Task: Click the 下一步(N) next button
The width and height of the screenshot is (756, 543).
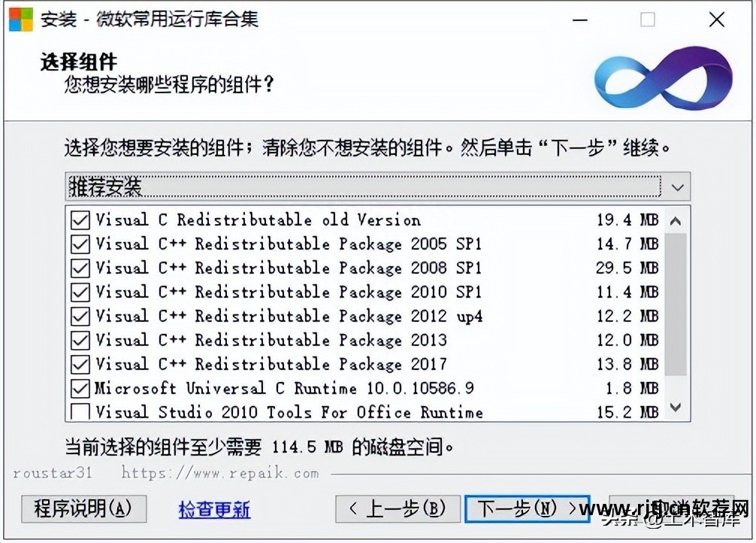Action: pyautogui.click(x=527, y=508)
